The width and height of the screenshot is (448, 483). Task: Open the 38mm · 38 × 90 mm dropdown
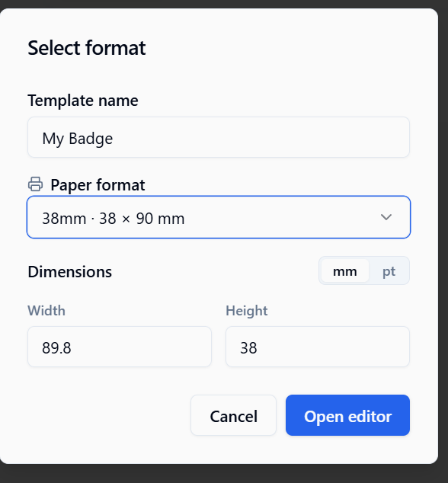(219, 217)
